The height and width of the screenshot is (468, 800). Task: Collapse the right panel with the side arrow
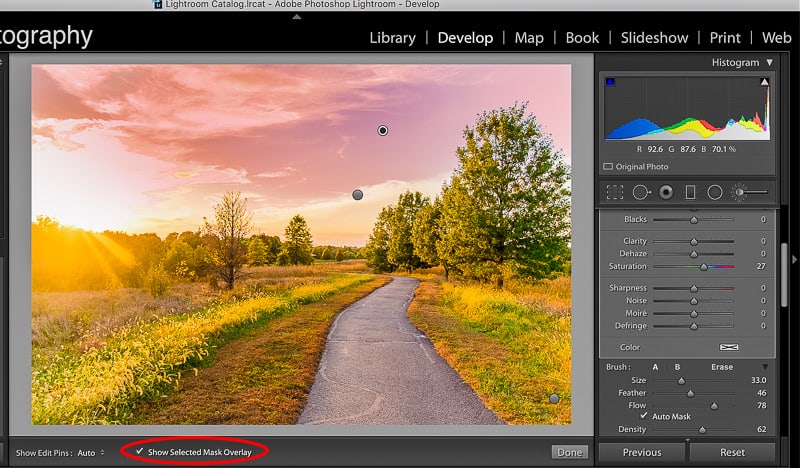click(794, 260)
